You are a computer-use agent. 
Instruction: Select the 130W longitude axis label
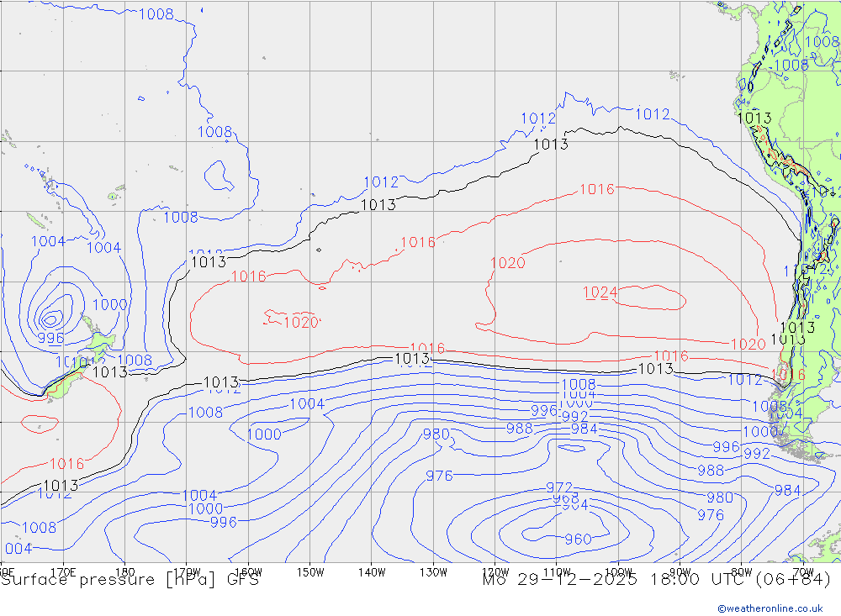pyautogui.click(x=433, y=572)
